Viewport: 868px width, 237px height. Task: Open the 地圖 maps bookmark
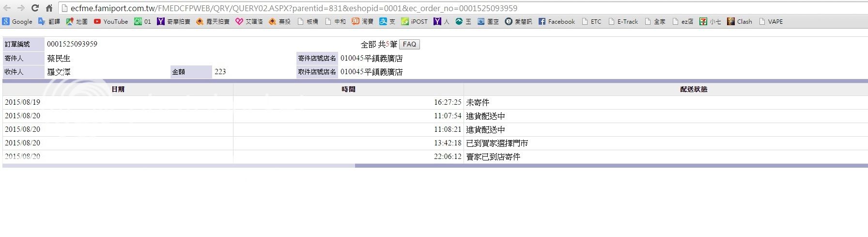[77, 21]
